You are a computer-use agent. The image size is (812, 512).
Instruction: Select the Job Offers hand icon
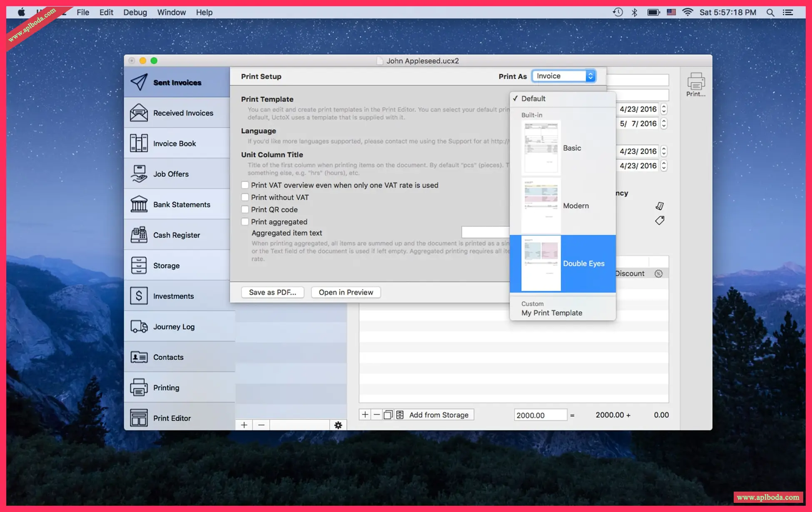click(x=139, y=174)
